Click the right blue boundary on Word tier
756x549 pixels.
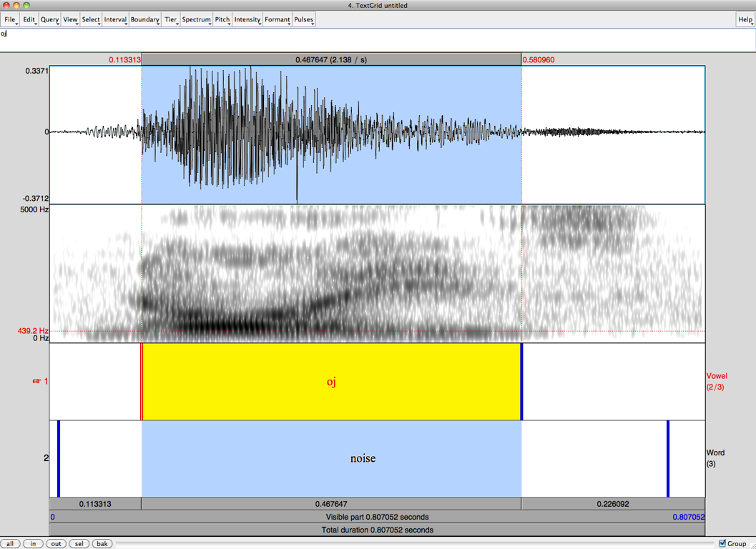click(x=668, y=458)
